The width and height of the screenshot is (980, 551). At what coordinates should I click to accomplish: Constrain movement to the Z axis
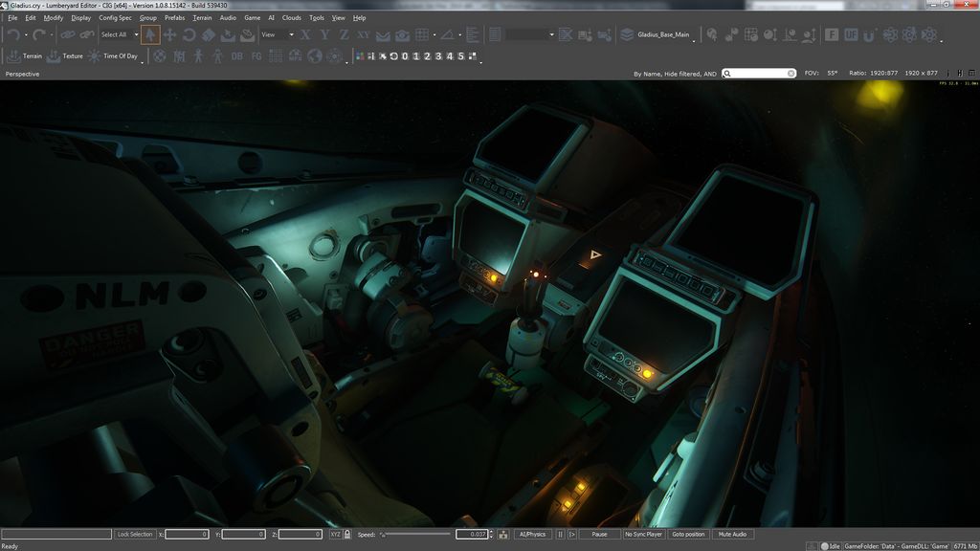click(344, 34)
